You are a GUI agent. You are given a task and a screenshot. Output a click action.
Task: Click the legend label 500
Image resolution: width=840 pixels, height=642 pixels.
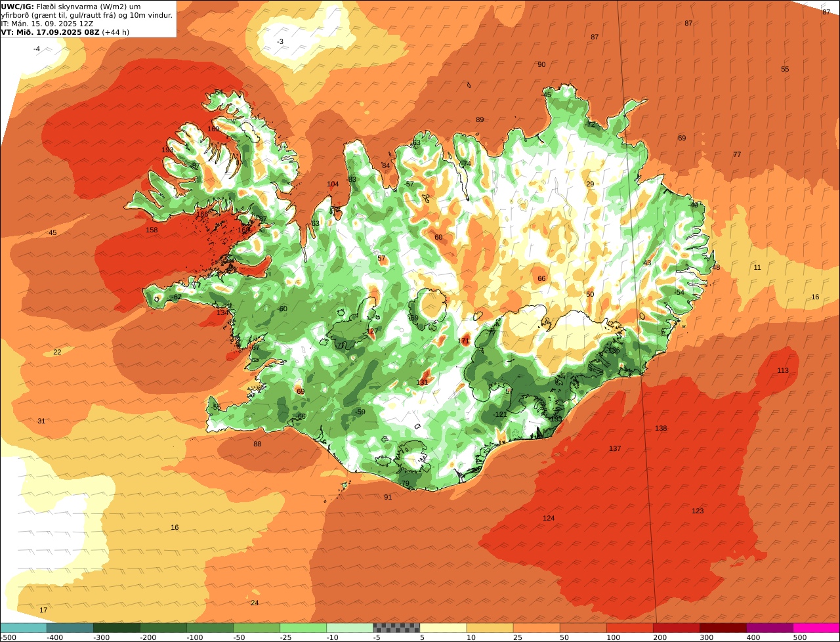(799, 637)
